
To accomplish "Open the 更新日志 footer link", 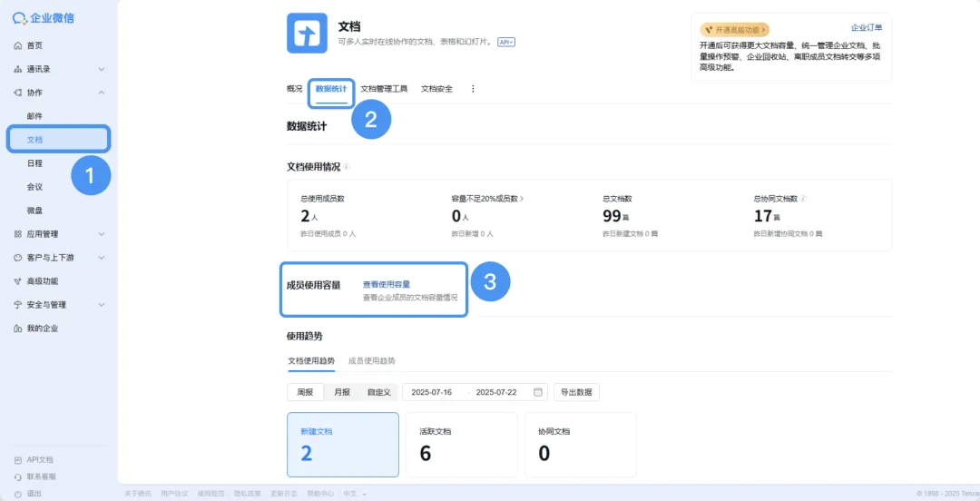I will (x=283, y=494).
